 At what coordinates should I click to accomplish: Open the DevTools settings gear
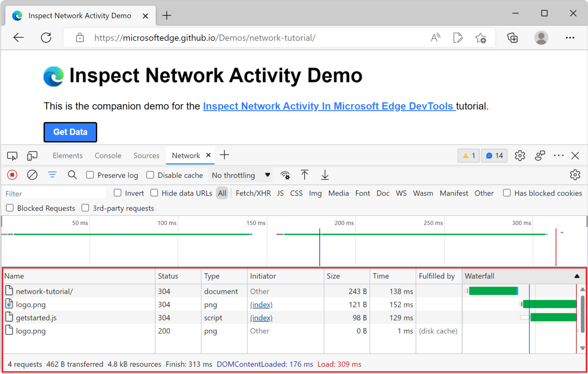tap(519, 155)
